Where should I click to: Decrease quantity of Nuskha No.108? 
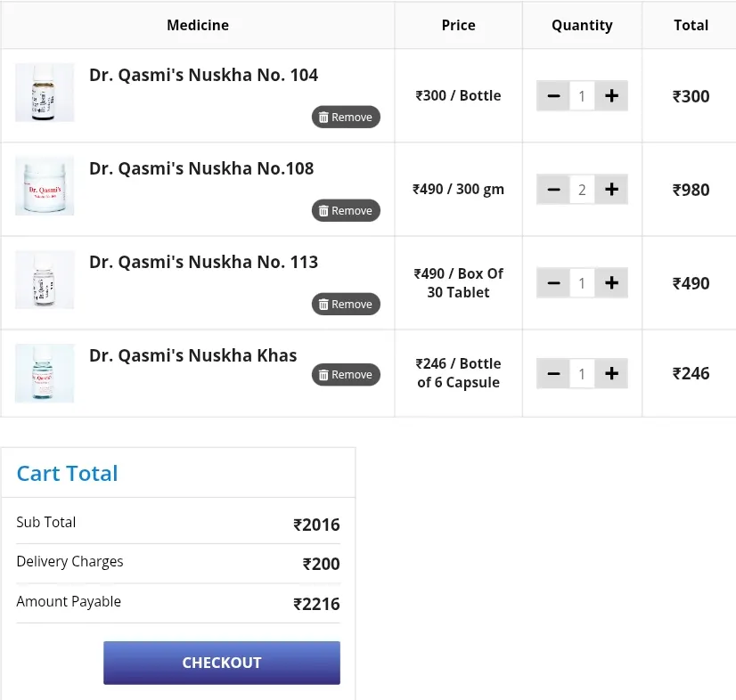pyautogui.click(x=553, y=190)
